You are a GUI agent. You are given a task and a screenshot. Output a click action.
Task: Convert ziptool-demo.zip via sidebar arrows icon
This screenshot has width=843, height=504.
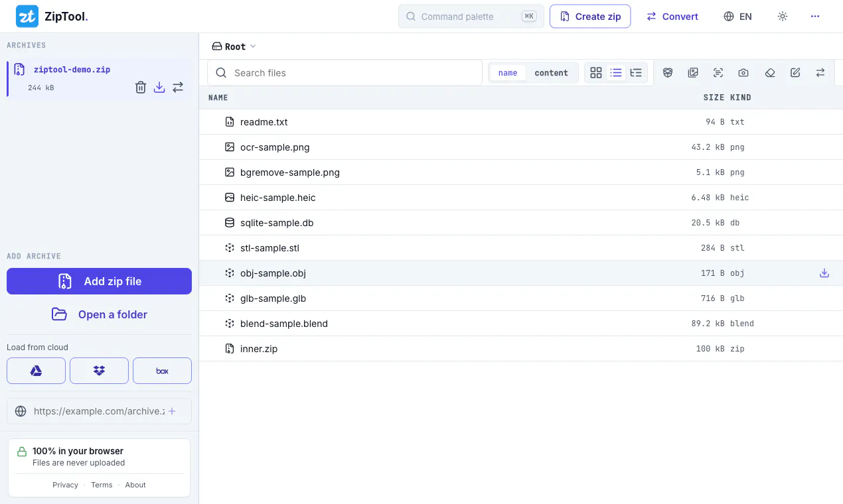(x=178, y=87)
